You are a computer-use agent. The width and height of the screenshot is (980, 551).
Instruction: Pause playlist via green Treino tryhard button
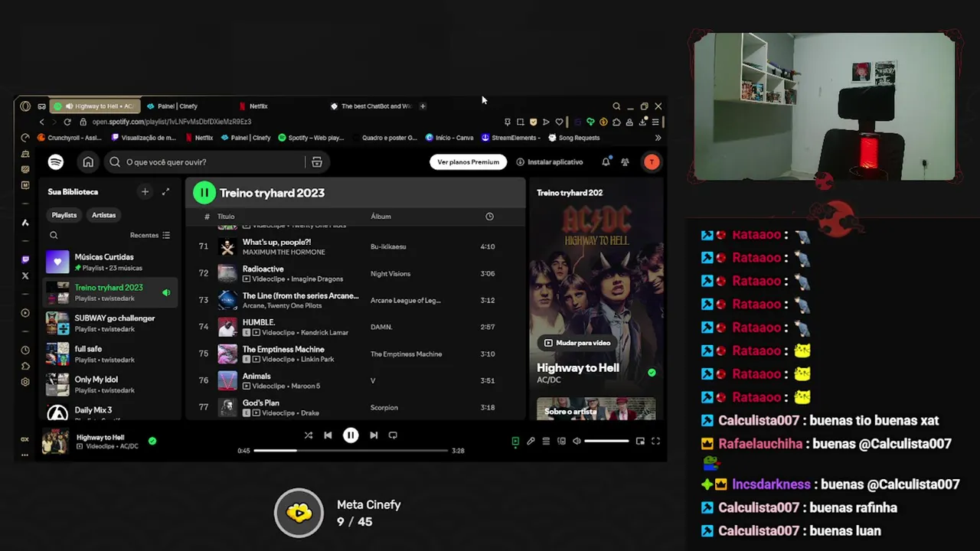[x=204, y=193]
